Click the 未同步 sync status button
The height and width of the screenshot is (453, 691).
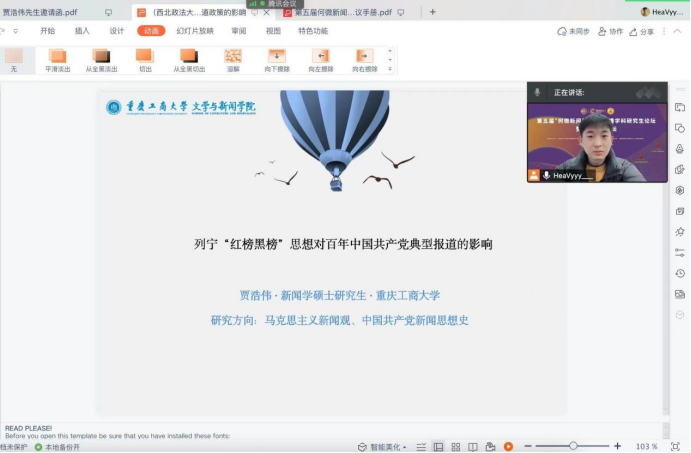click(x=574, y=32)
